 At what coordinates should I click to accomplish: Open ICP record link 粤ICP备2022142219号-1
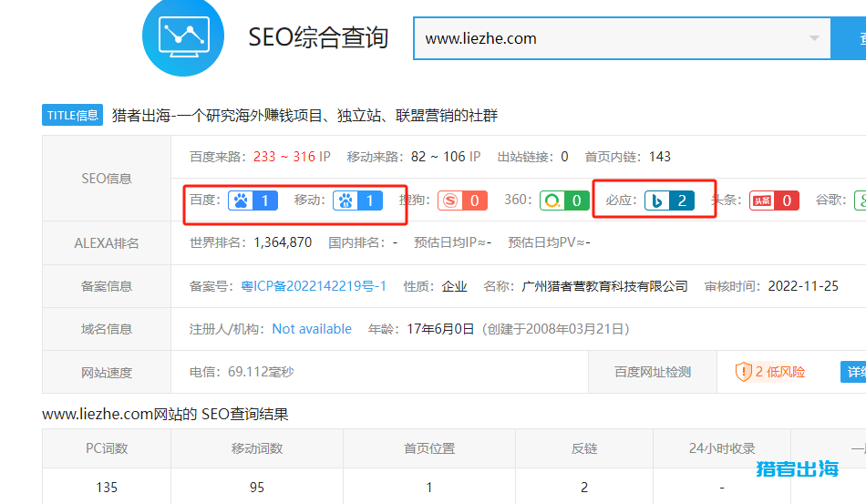(314, 286)
